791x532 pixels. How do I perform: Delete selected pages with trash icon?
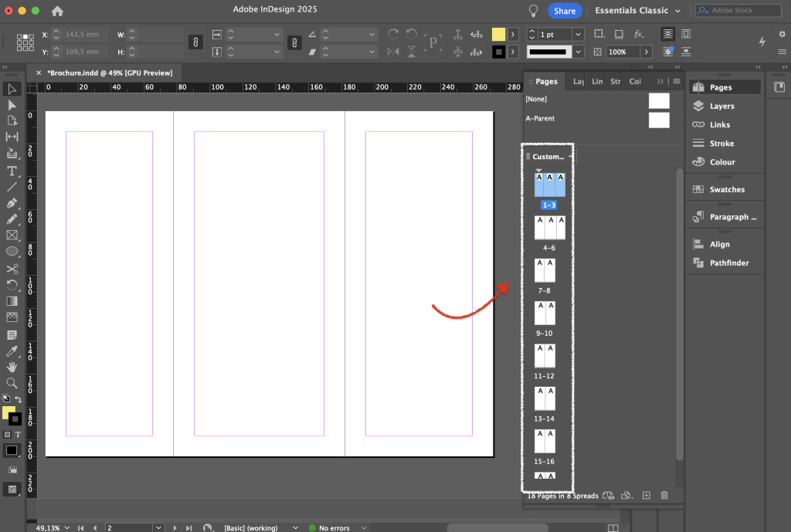pyautogui.click(x=664, y=495)
